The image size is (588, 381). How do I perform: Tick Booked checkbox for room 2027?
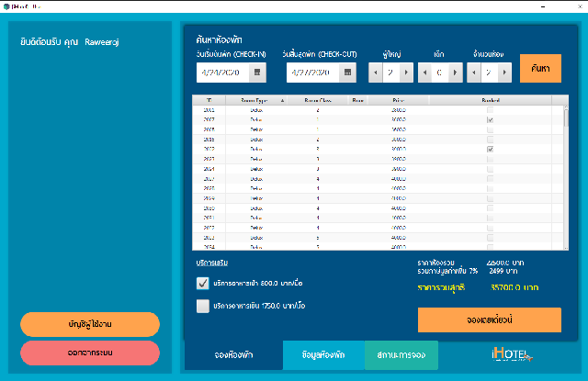490,179
